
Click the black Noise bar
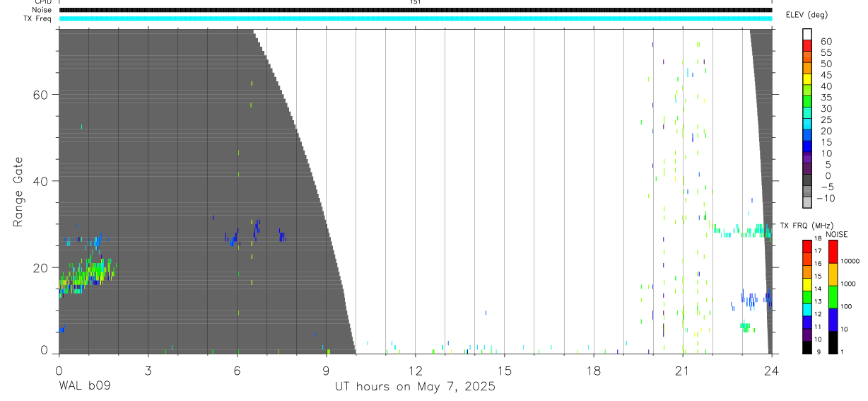pos(415,10)
